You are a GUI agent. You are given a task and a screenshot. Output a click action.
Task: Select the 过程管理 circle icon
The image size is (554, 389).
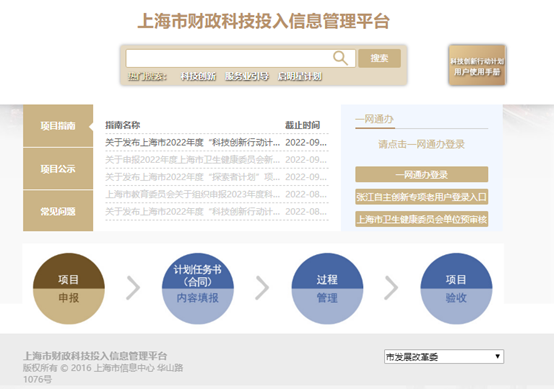327,288
